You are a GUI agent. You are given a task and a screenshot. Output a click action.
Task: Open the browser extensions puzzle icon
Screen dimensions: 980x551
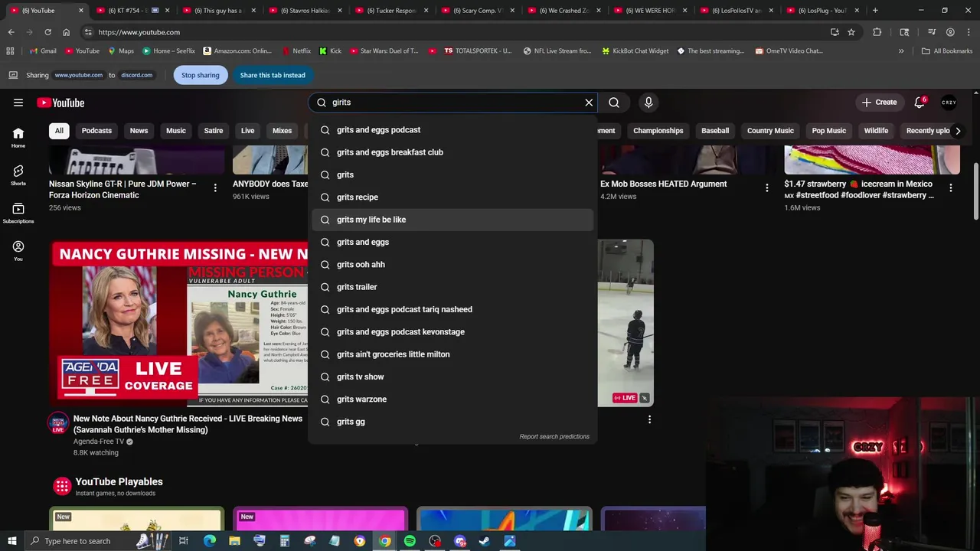[x=877, y=32]
